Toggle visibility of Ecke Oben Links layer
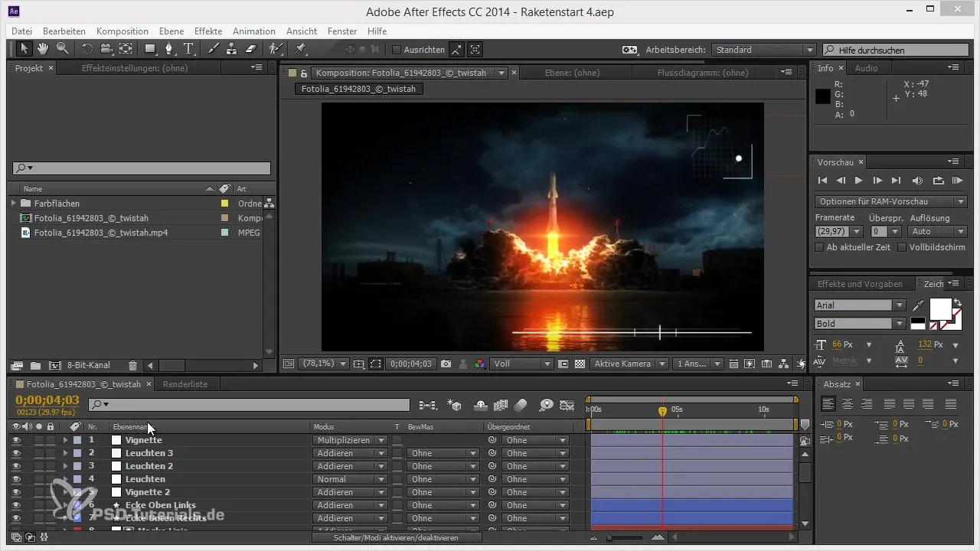 coord(16,505)
